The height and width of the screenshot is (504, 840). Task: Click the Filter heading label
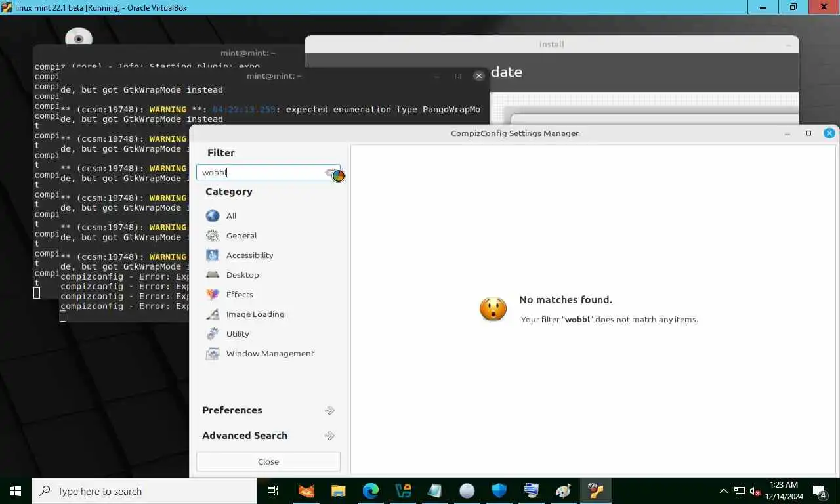221,153
